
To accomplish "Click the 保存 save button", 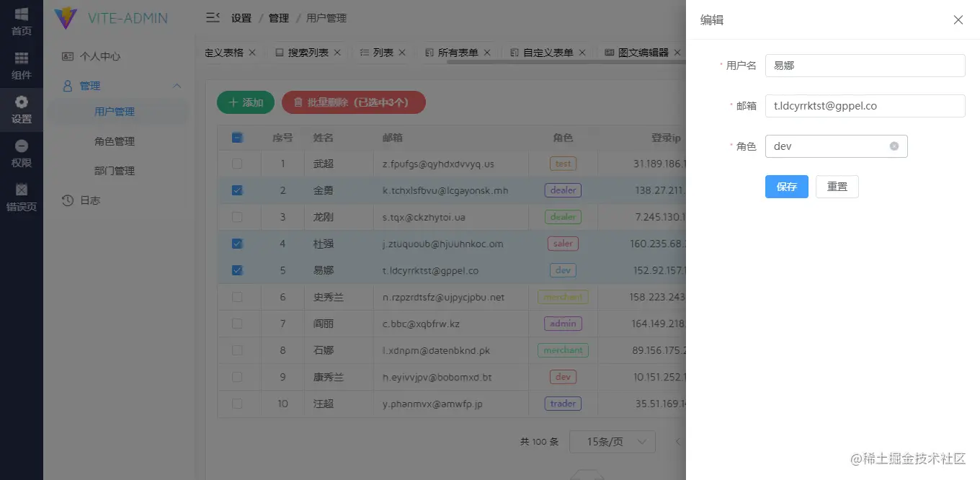I will tap(786, 186).
